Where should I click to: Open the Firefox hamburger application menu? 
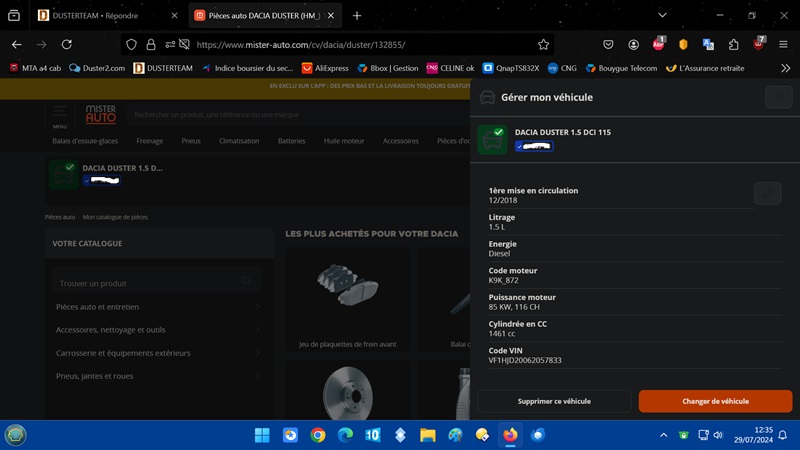point(783,45)
